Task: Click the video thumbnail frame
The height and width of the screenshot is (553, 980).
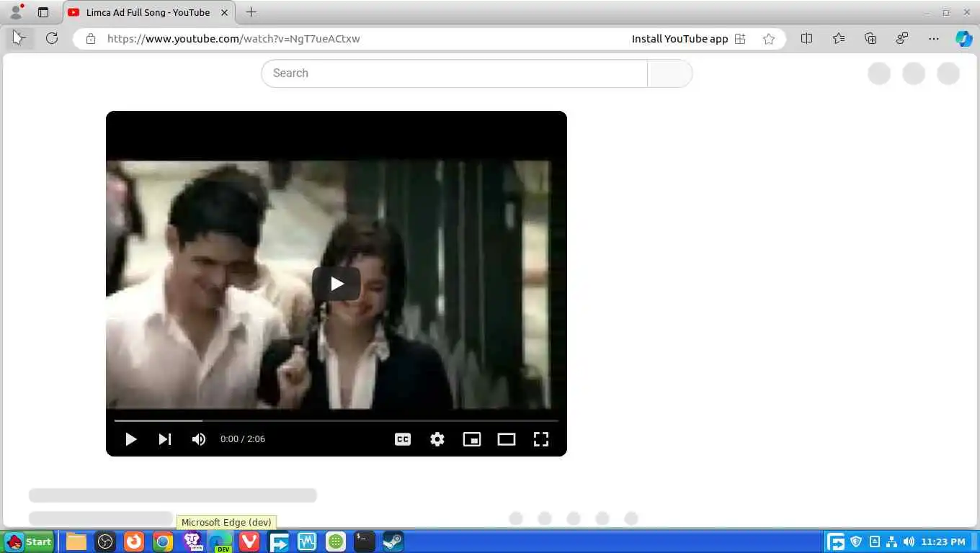Action: [337, 284]
